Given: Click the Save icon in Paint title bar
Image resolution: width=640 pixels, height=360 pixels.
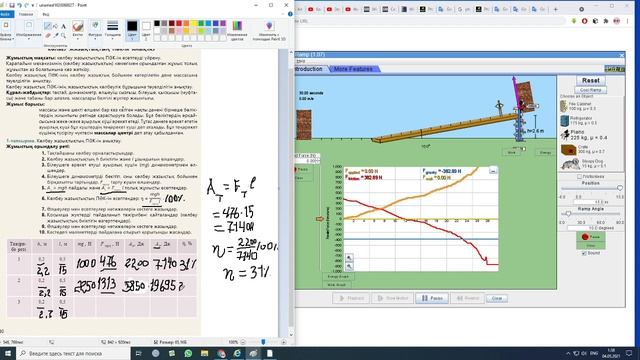Looking at the screenshot, I should pyautogui.click(x=12, y=5).
